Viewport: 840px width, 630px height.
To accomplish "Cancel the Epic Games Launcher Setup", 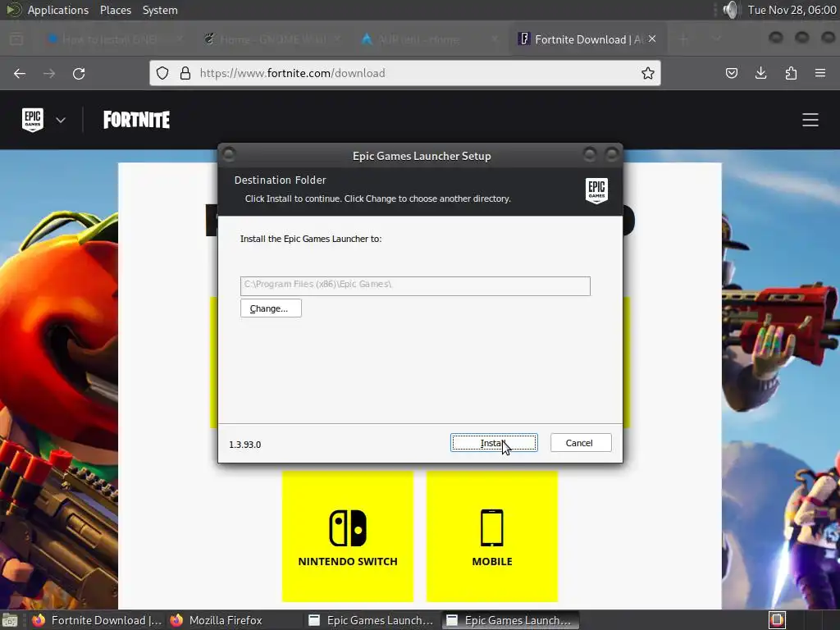I will [x=581, y=443].
